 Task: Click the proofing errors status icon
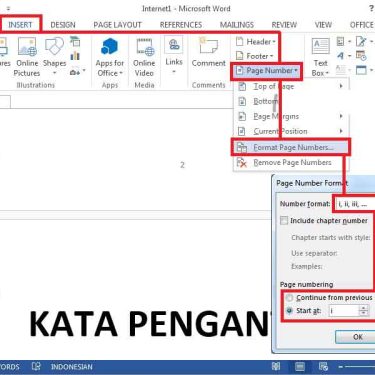click(x=36, y=367)
